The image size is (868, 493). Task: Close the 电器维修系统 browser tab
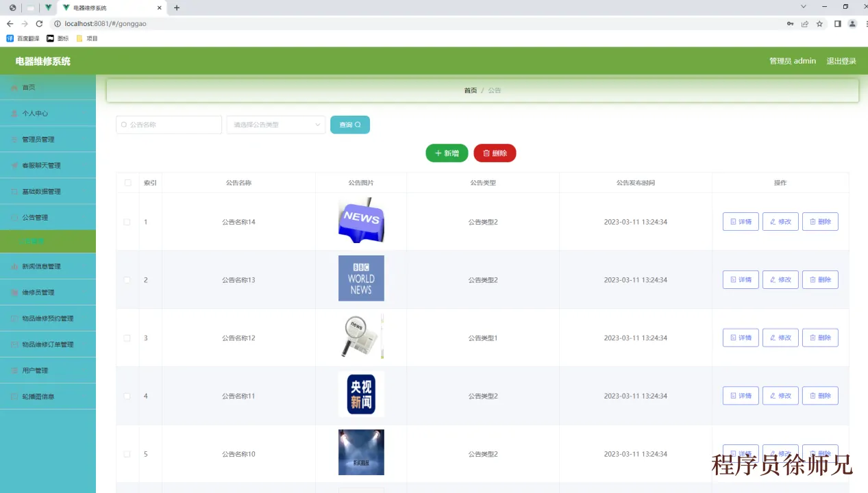(x=160, y=8)
